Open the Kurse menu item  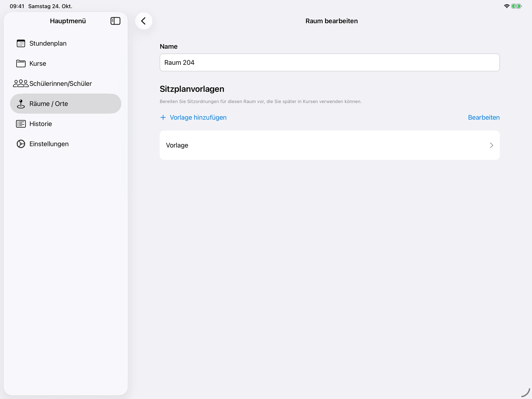point(66,64)
